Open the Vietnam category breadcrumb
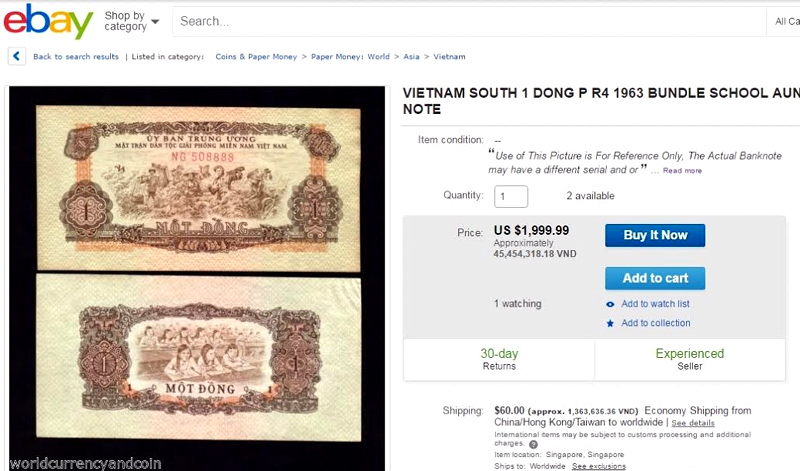The width and height of the screenshot is (800, 471). point(449,57)
